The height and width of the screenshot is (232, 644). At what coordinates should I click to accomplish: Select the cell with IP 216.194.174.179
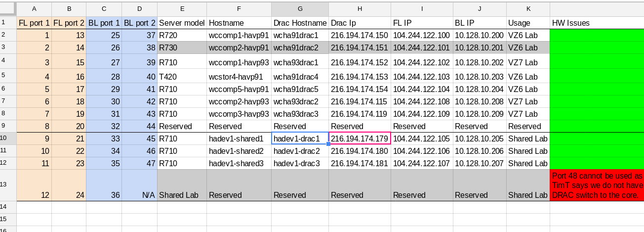359,139
